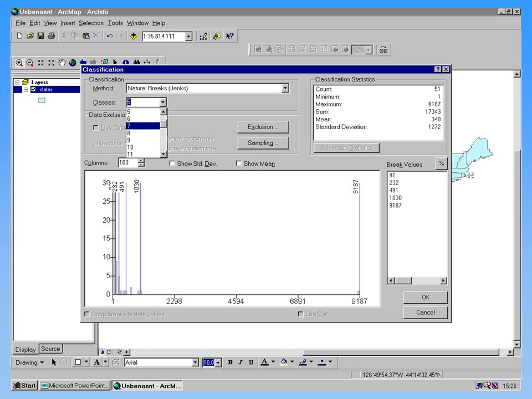Image resolution: width=532 pixels, height=399 pixels.
Task: Launch ArcCatalog from the toolbar
Action: click(x=217, y=37)
